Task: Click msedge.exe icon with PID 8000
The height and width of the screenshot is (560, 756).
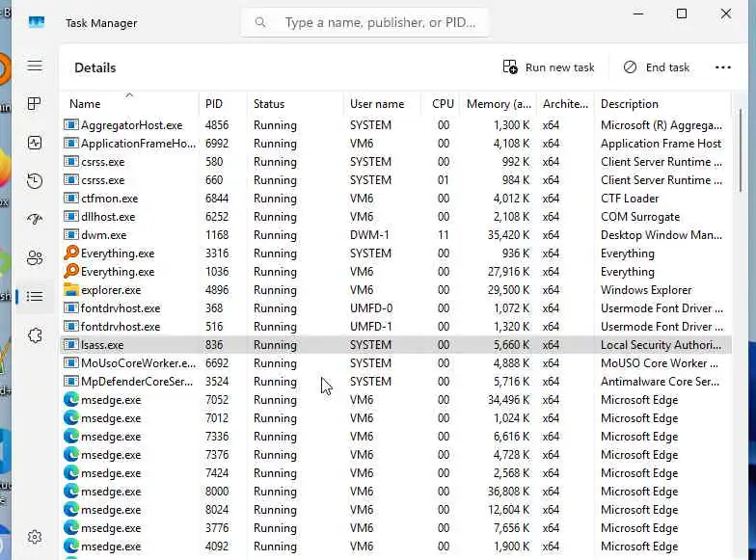Action: pos(71,492)
